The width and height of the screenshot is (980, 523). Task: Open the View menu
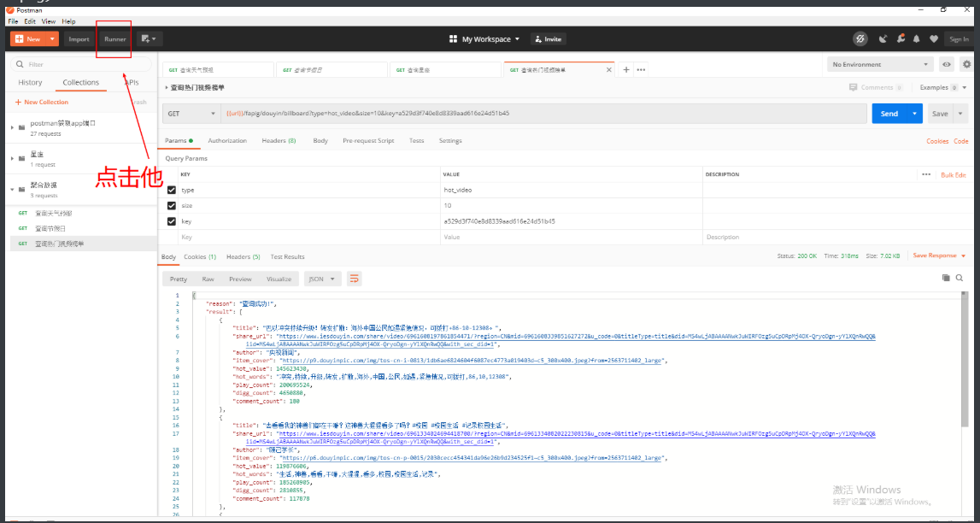coord(49,21)
